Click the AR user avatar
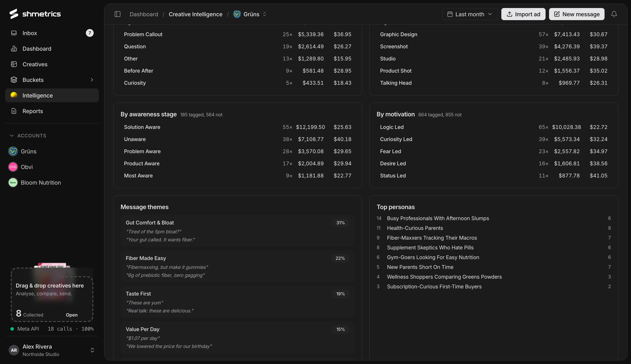Image resolution: width=631 pixels, height=364 pixels. 14,350
